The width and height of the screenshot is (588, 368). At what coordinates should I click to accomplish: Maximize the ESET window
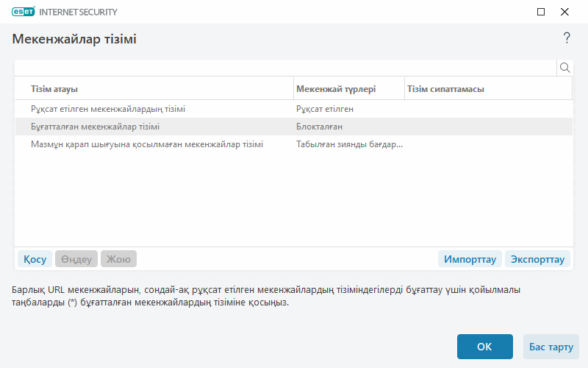(542, 12)
